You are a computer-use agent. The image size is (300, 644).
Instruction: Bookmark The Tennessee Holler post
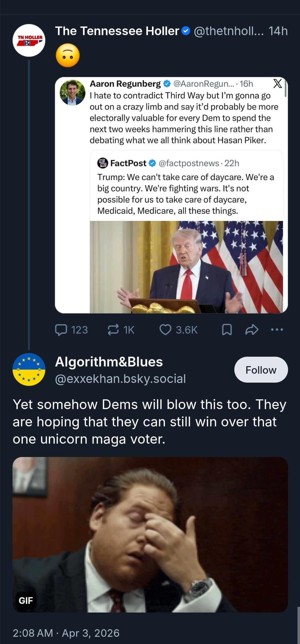(x=227, y=330)
